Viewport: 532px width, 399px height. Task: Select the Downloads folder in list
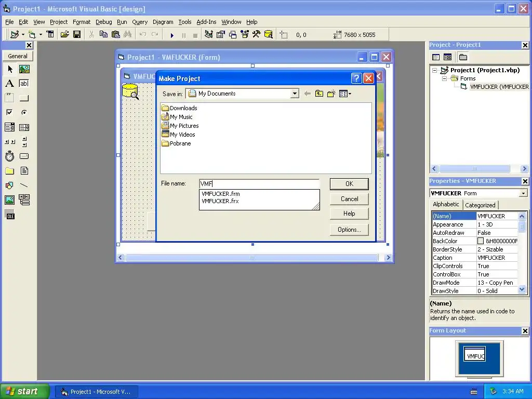(179, 108)
